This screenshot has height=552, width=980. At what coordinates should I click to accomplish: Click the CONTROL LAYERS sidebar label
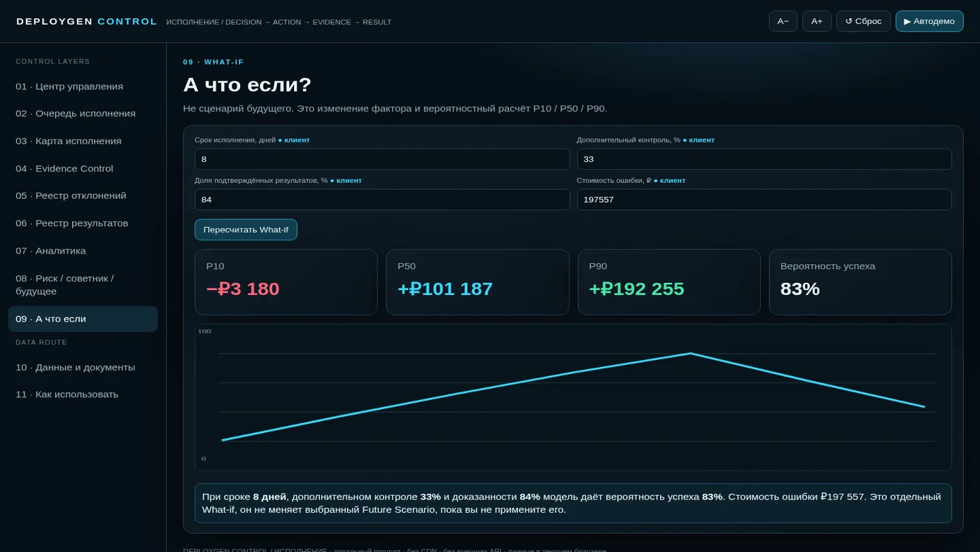[52, 62]
